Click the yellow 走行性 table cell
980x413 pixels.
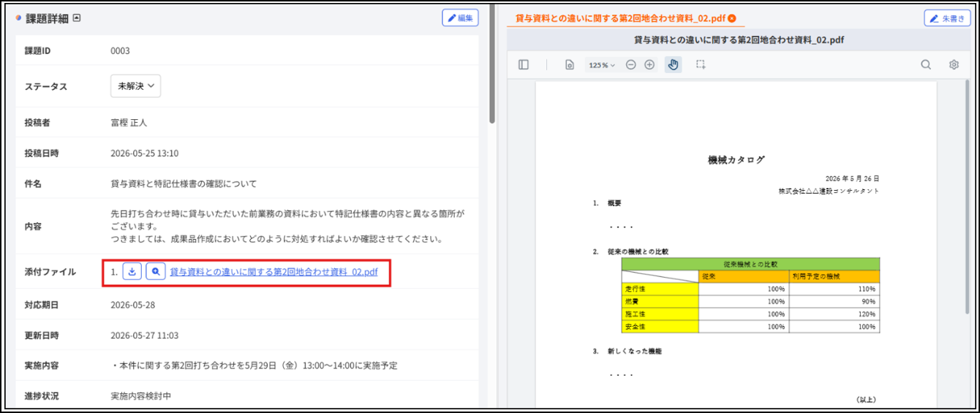[660, 289]
